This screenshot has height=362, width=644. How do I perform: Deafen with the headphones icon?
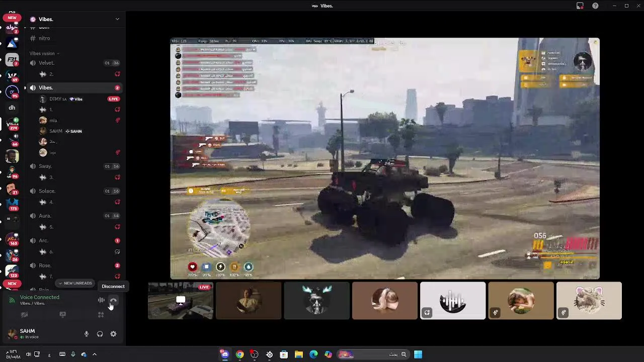pos(100,334)
